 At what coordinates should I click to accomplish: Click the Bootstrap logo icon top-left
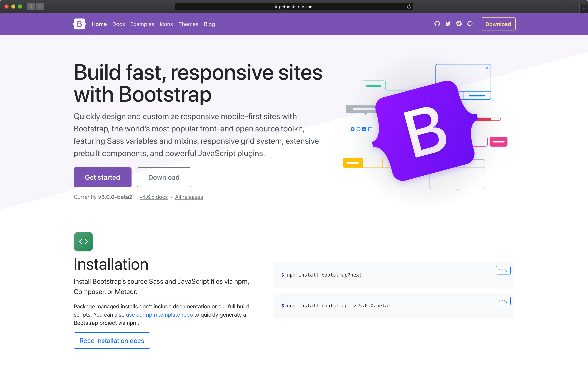tap(79, 24)
